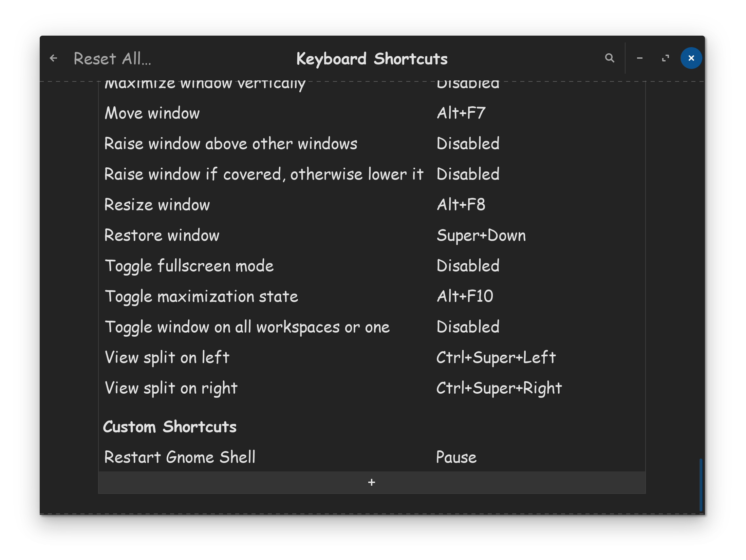Viewport: 746px width, 560px height.
Task: Close the Keyboard Shortcuts window
Action: (x=691, y=58)
